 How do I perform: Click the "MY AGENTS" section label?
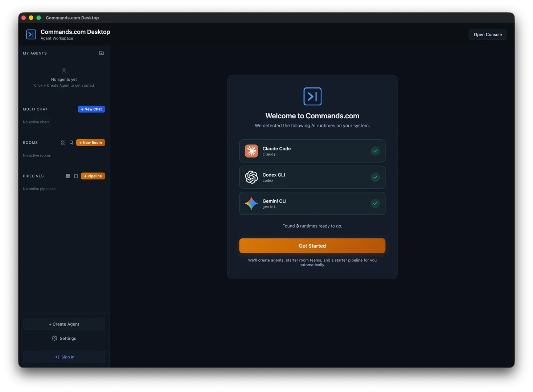[35, 53]
